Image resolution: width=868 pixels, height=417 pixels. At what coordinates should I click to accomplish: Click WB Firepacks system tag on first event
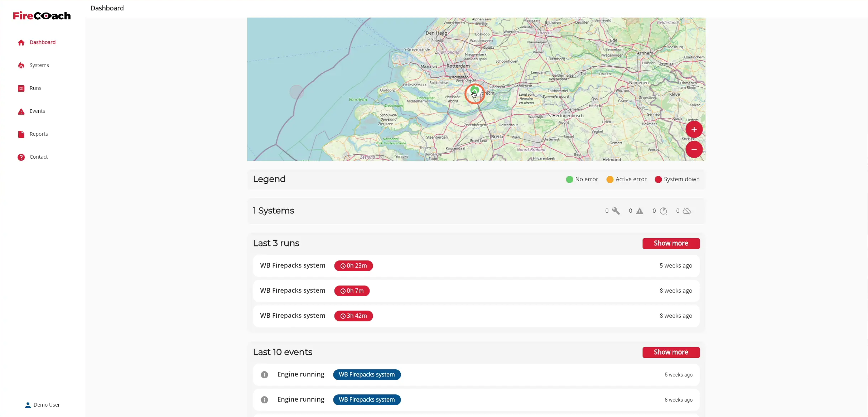point(367,375)
